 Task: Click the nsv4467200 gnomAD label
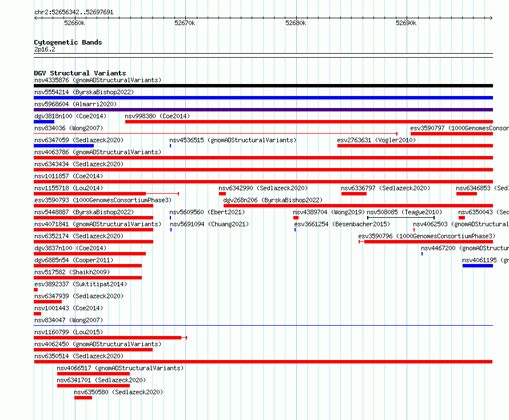(465, 248)
